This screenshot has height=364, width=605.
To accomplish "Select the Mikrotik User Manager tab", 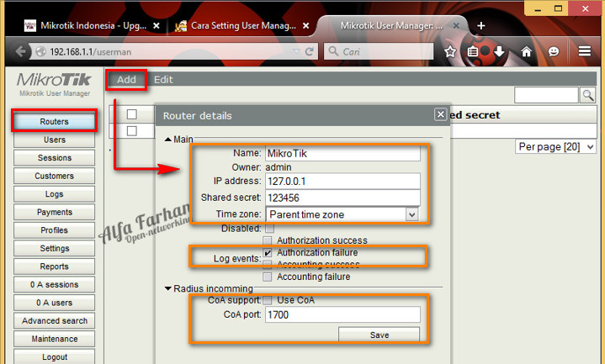I will click(391, 26).
